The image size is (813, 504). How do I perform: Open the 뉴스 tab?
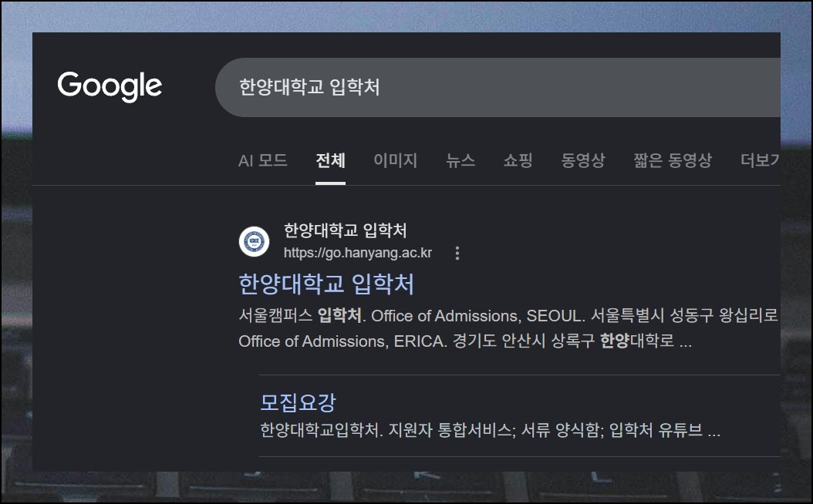coord(460,160)
